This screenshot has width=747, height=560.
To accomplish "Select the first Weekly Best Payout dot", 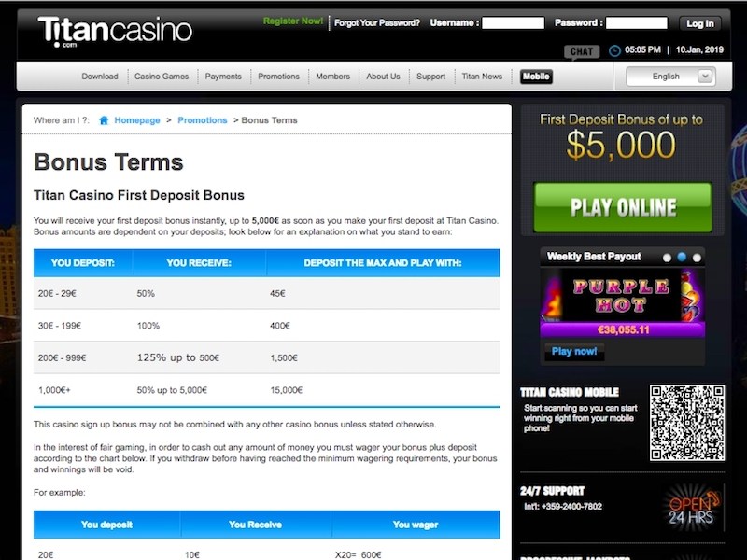I will pos(667,257).
